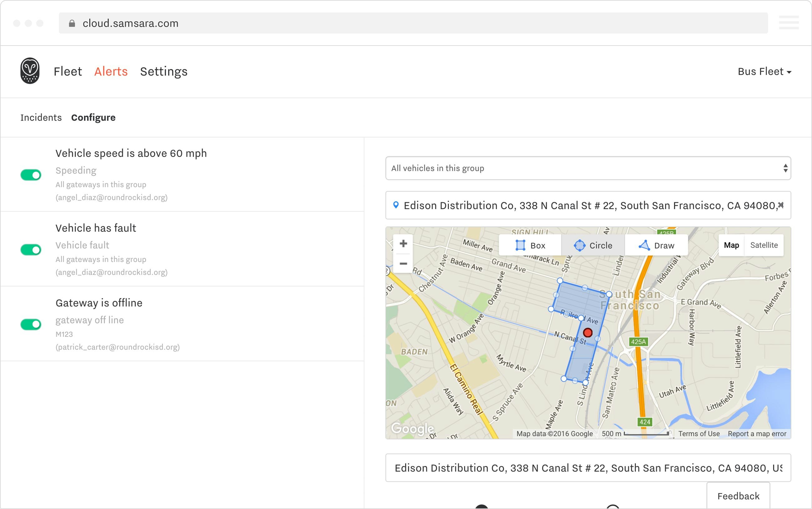The image size is (812, 509).
Task: Toggle off Gateway is offline alert
Action: (x=31, y=325)
